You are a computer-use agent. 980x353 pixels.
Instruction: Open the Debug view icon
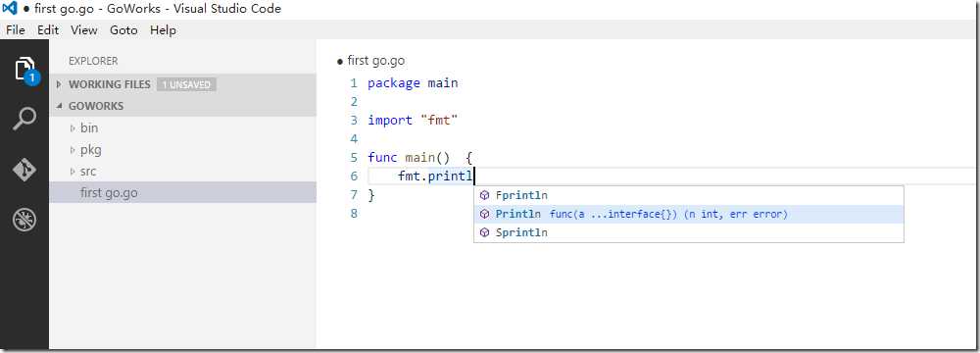click(x=24, y=220)
